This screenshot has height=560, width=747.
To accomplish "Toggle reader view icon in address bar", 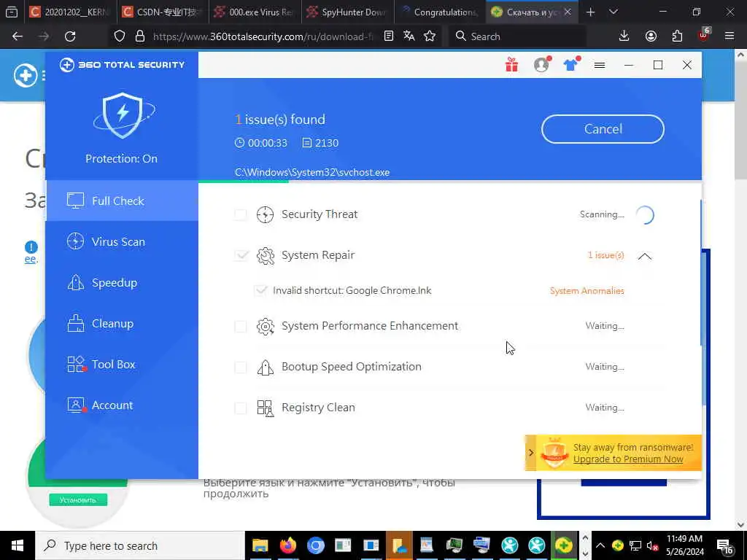I will click(x=389, y=36).
